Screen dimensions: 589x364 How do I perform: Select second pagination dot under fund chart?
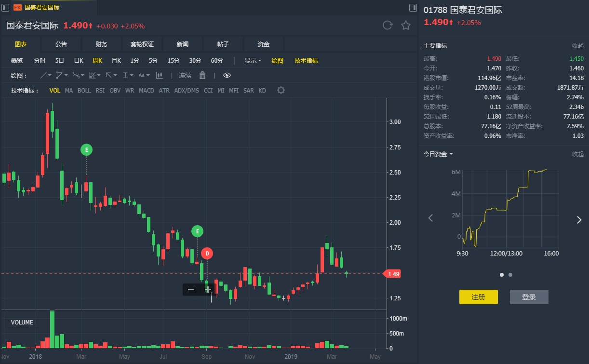pos(510,275)
